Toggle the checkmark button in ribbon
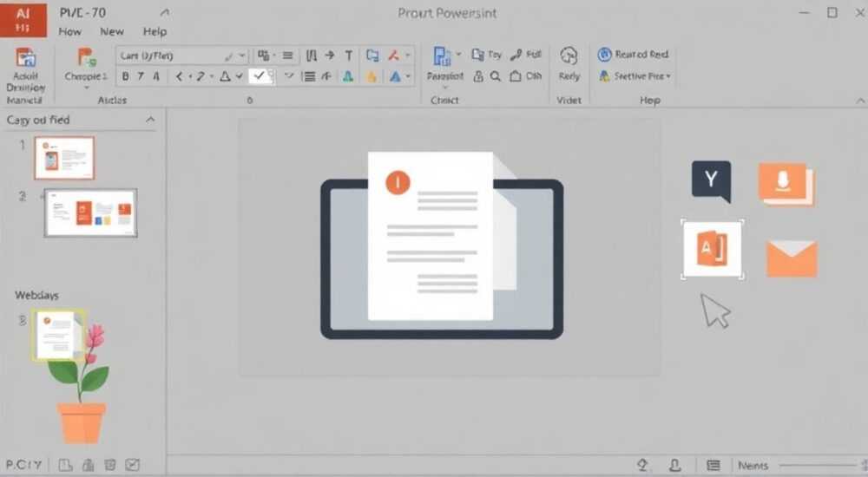This screenshot has width=868, height=477. (259, 76)
